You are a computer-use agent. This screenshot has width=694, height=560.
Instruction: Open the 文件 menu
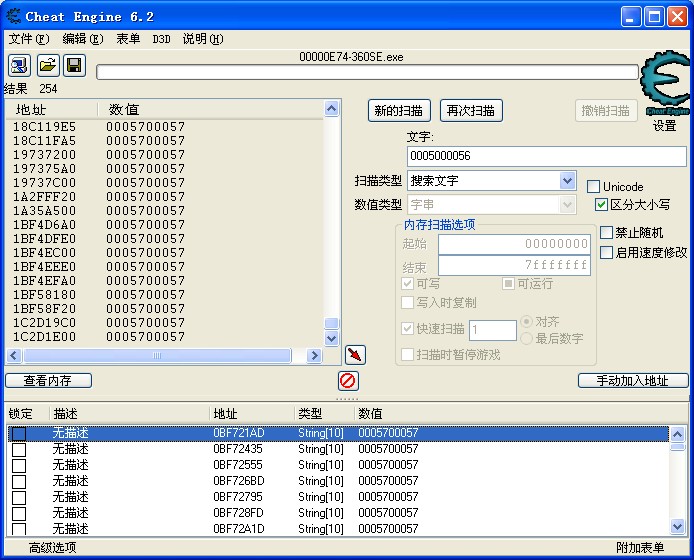pos(28,39)
